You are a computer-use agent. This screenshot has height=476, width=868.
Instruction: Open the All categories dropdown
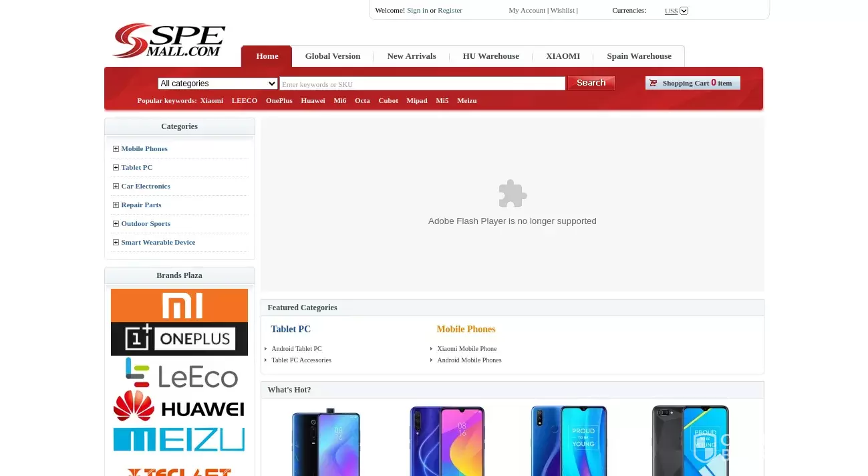pyautogui.click(x=218, y=84)
